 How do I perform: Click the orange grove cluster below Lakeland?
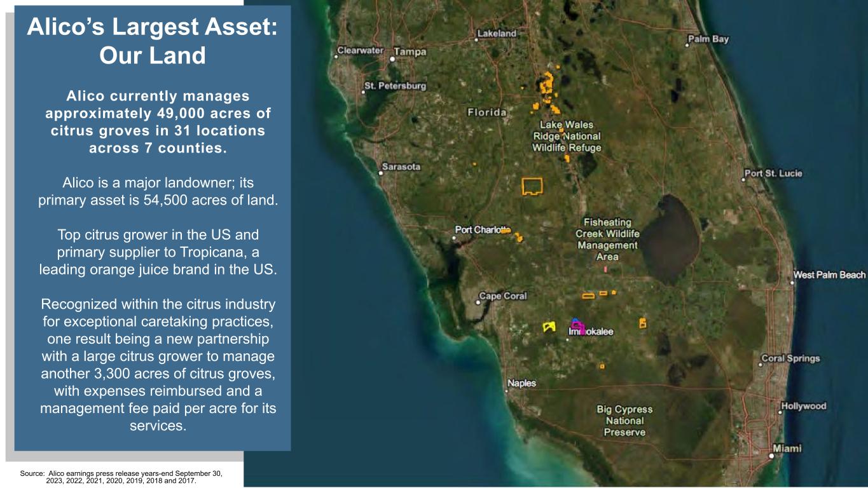(546, 85)
